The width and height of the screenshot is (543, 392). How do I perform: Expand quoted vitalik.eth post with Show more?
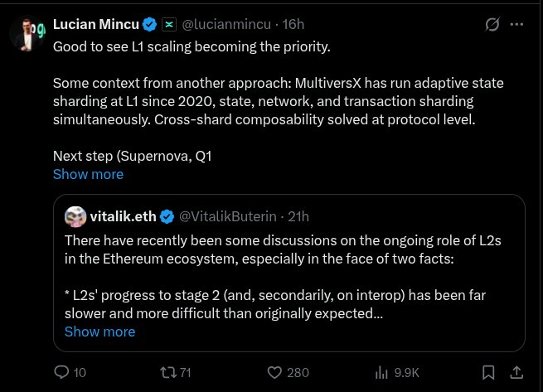pyautogui.click(x=99, y=332)
